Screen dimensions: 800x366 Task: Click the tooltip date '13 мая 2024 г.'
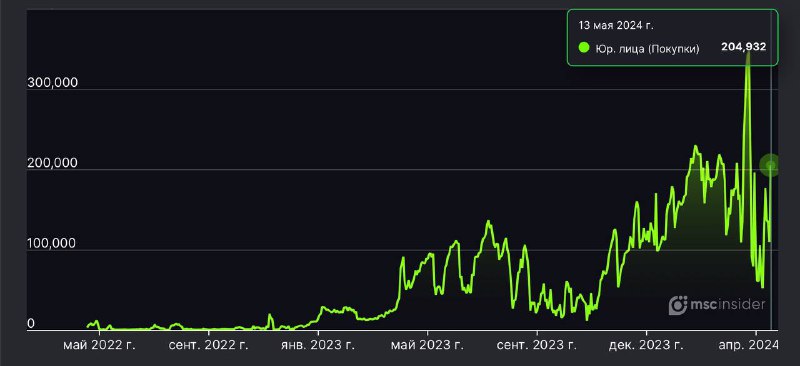click(x=615, y=25)
